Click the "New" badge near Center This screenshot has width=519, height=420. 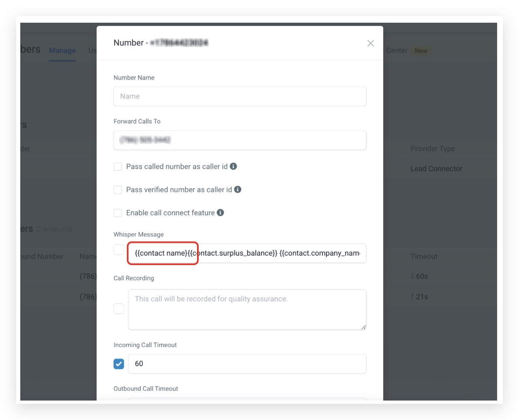pyautogui.click(x=421, y=51)
